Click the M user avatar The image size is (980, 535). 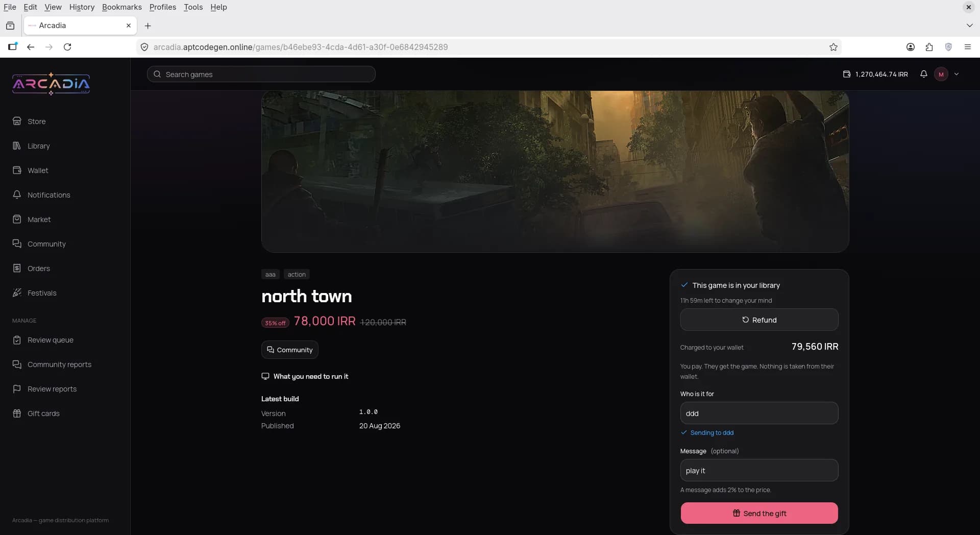tap(941, 74)
